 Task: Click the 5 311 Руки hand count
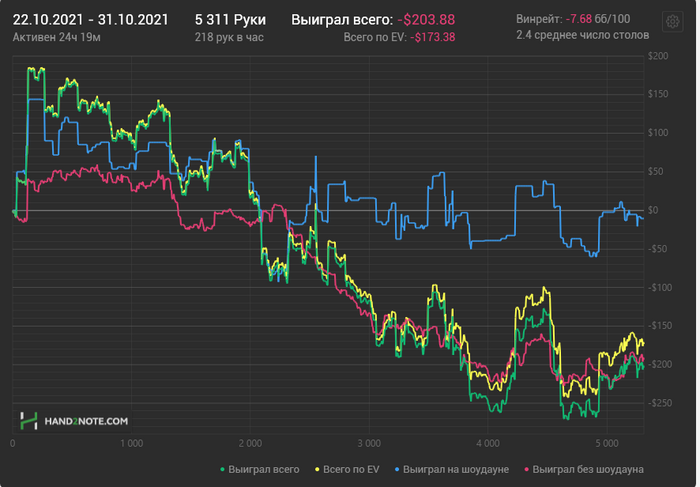pos(223,19)
